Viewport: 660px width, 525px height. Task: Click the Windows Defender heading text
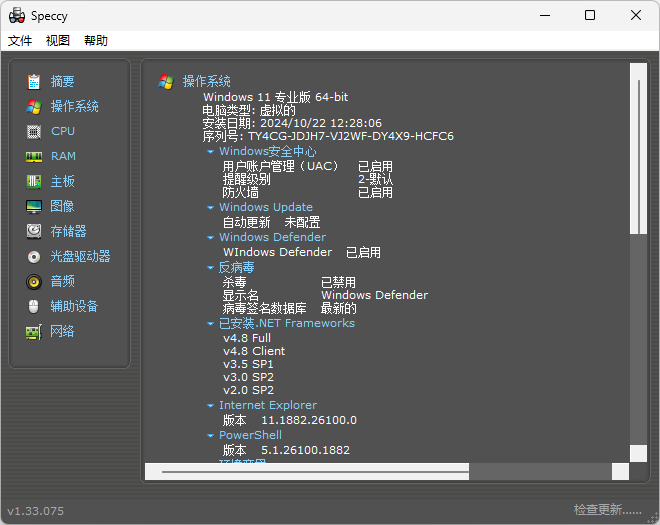(x=272, y=237)
